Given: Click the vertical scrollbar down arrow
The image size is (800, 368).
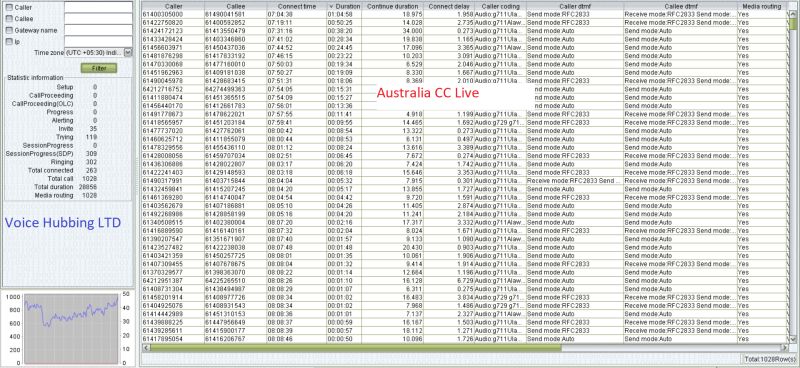Looking at the screenshot, I should [793, 339].
